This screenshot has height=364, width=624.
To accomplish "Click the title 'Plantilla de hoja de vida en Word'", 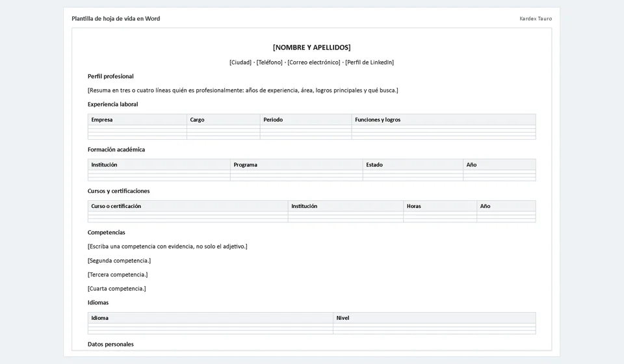I will pyautogui.click(x=116, y=19).
